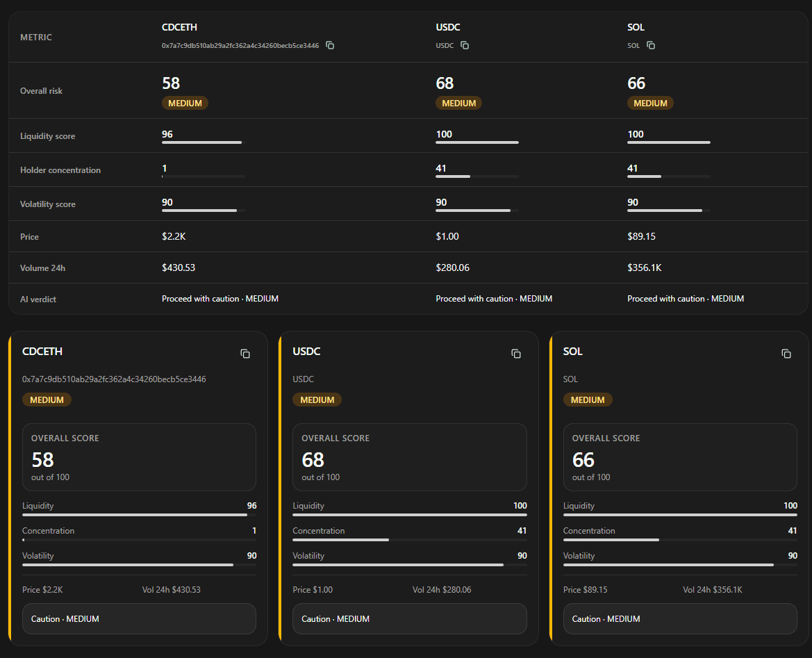Click USDC Proceed with caution verdict text
Viewport: 812px width, 658px height.
click(x=494, y=299)
